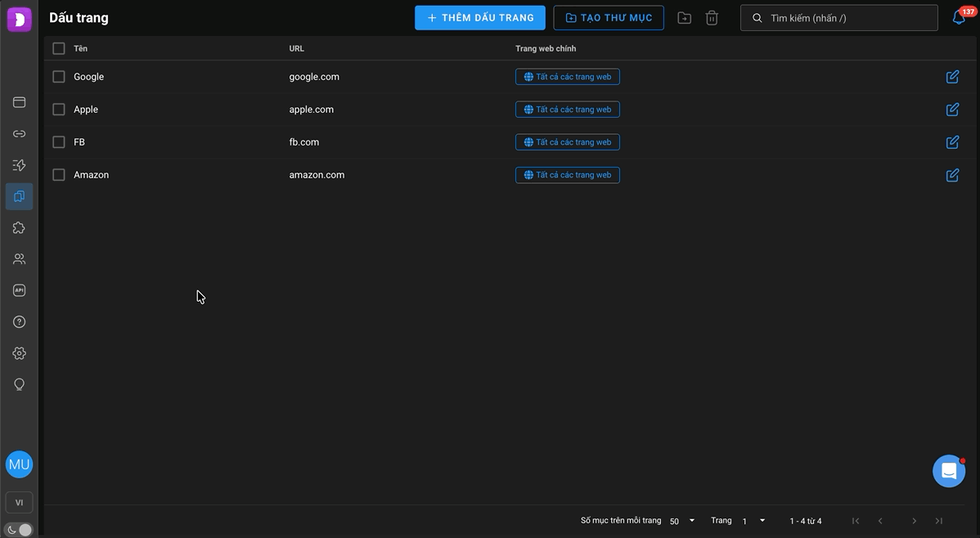The height and width of the screenshot is (538, 980).
Task: Toggle the dark mode switch
Action: (20, 530)
